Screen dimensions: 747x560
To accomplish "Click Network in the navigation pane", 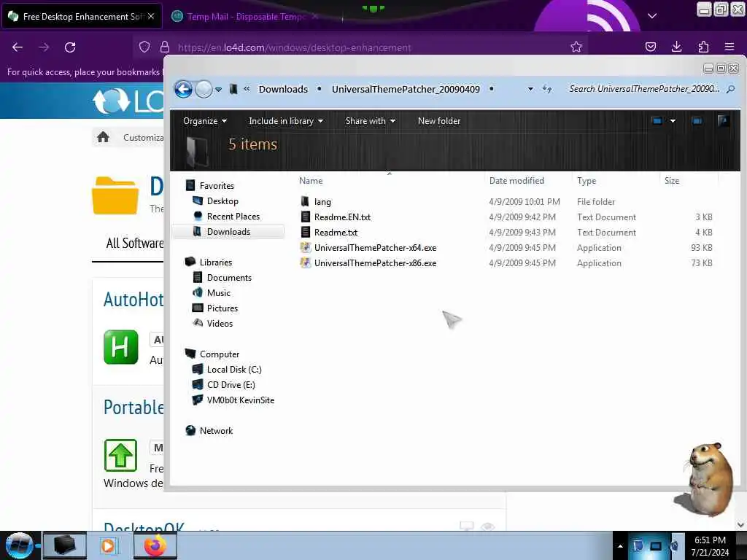I will pyautogui.click(x=216, y=430).
